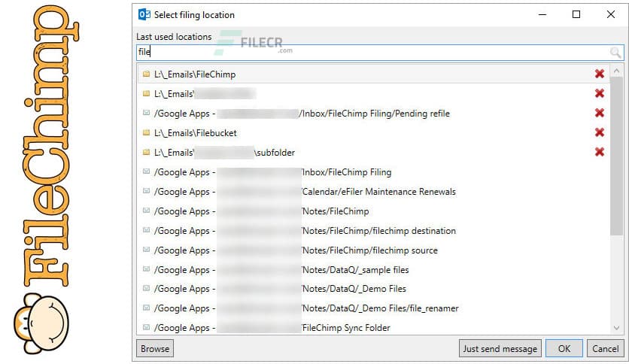Click scrollbar down arrow

click(x=616, y=328)
